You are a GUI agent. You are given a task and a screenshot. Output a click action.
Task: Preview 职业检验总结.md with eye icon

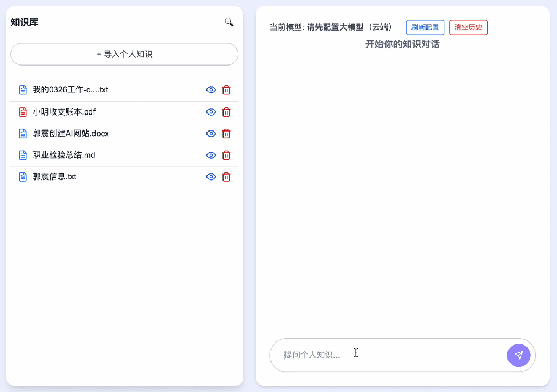click(x=211, y=155)
